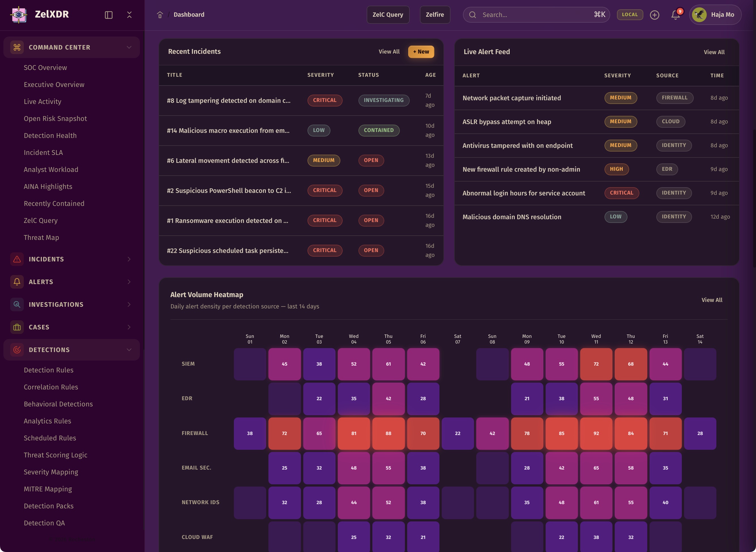Toggle the sidebar panel layout icon
The width and height of the screenshot is (756, 552).
[x=108, y=15]
